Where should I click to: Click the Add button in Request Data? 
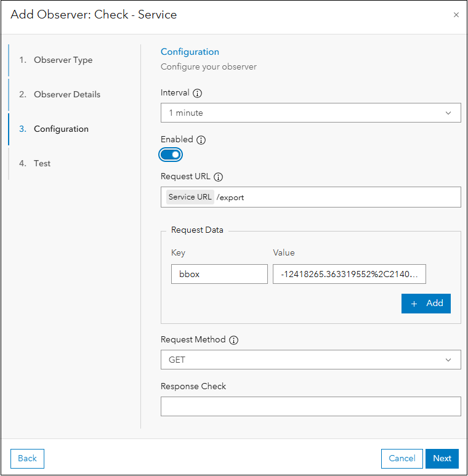pos(426,304)
